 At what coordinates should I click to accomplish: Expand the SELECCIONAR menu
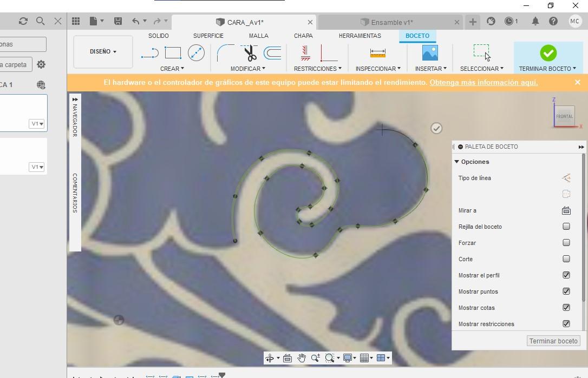(482, 69)
